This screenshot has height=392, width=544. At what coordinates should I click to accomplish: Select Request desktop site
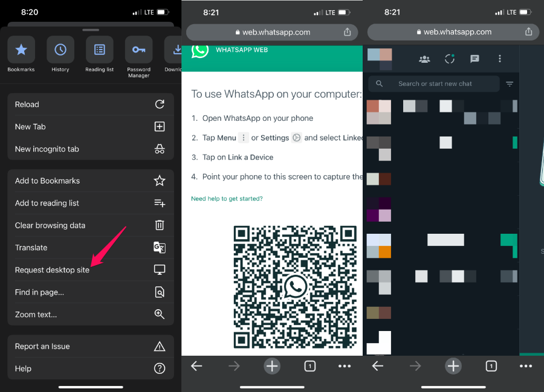pos(91,269)
